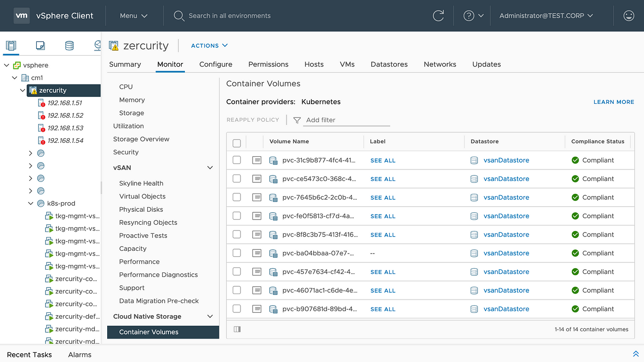The height and width of the screenshot is (362, 644).
Task: Click the smiley feedback icon
Action: (628, 16)
